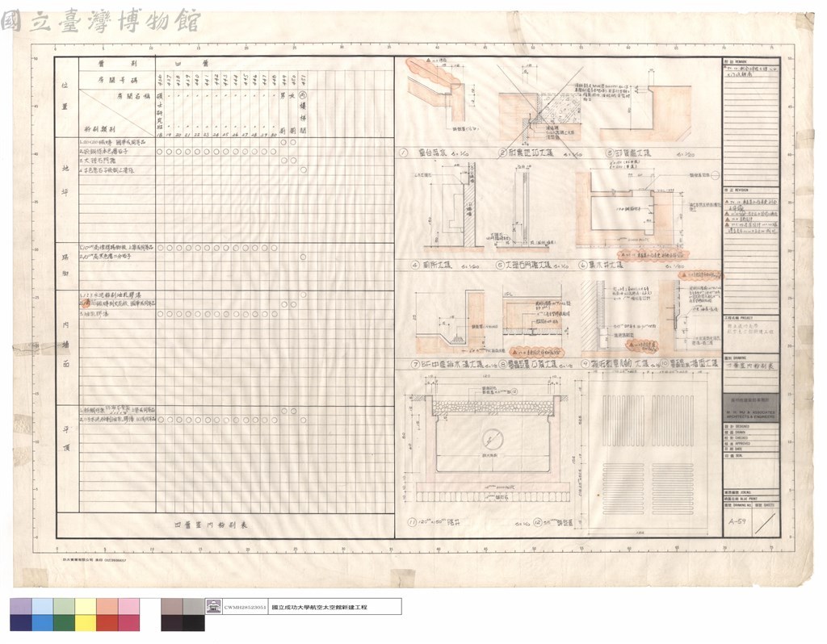Click the PROJECT heading in title block
The width and height of the screenshot is (827, 644).
point(740,318)
